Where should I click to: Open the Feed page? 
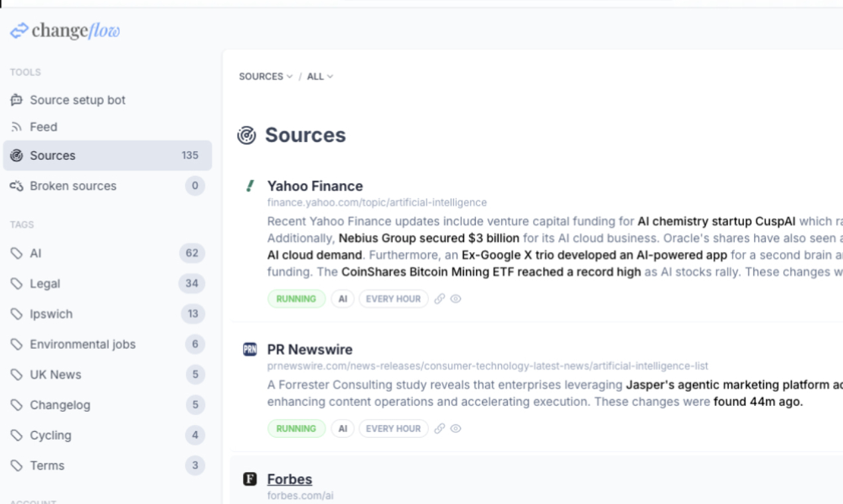coord(43,127)
